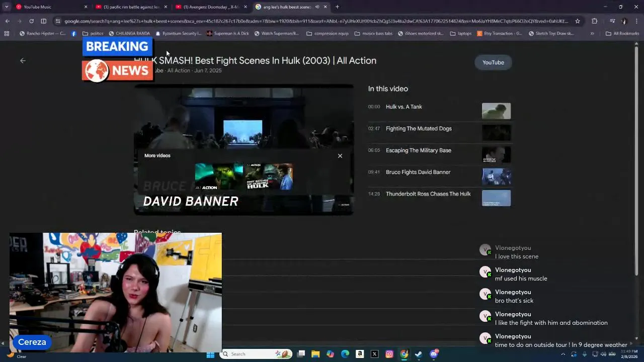The image size is (644, 362).
Task: Open the Chrome three-dot menu
Action: tap(636, 21)
